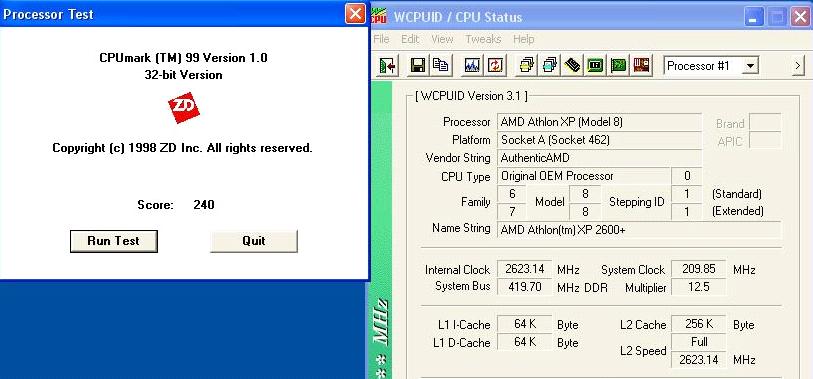813x379 pixels.
Task: Click the red ZD logo in Processor Test
Action: (x=184, y=108)
